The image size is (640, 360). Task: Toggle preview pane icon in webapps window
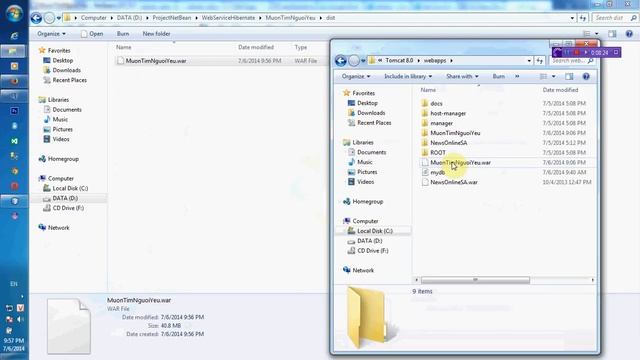[x=569, y=76]
